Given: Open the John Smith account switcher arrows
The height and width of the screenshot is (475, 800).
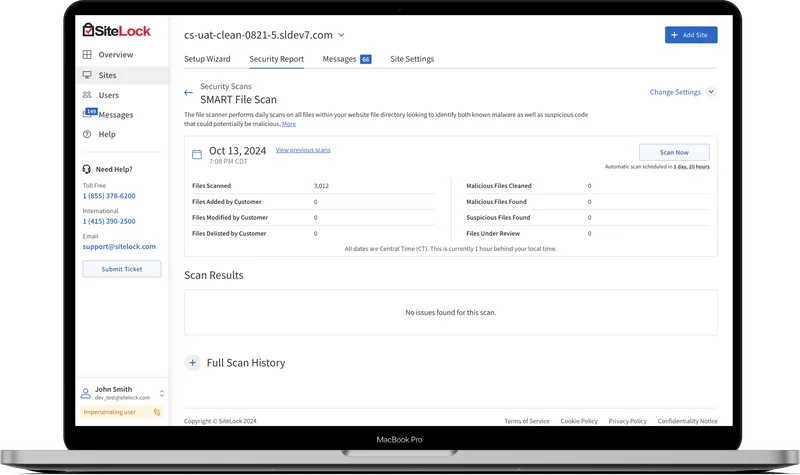Looking at the screenshot, I should click(162, 393).
